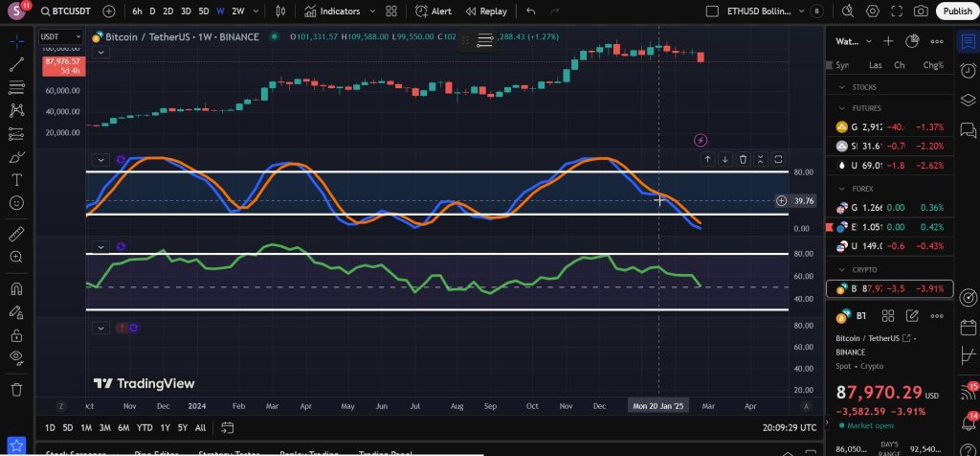
Task: Select the 6h timeframe
Action: [137, 11]
